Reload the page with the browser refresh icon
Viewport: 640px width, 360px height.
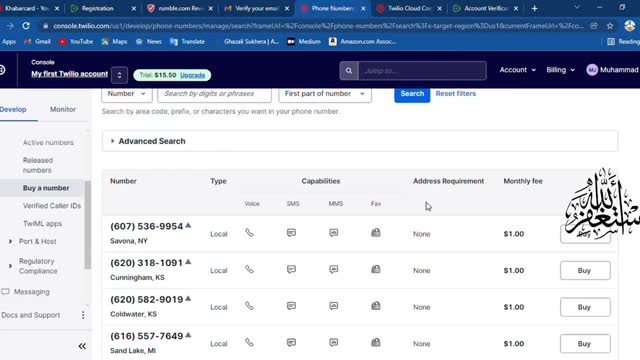tap(26, 26)
